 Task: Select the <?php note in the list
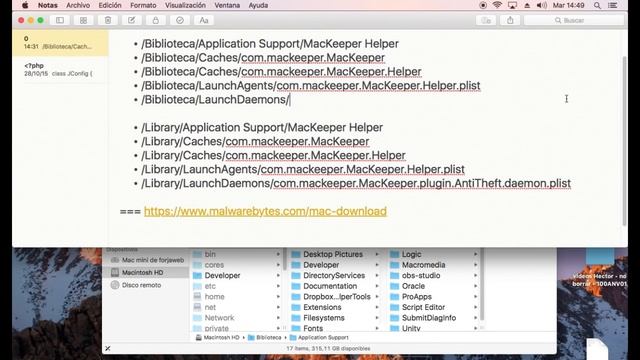click(60, 69)
